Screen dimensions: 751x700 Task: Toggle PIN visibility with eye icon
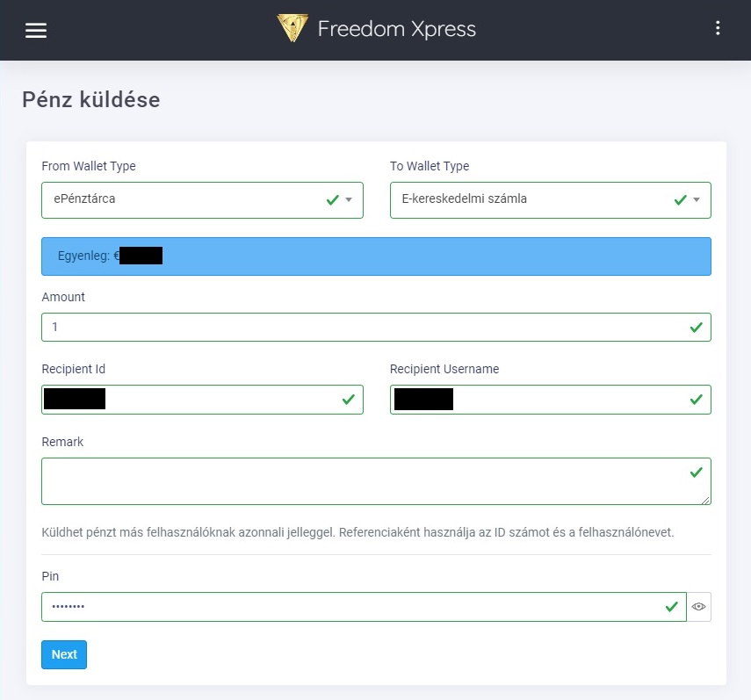tap(699, 607)
